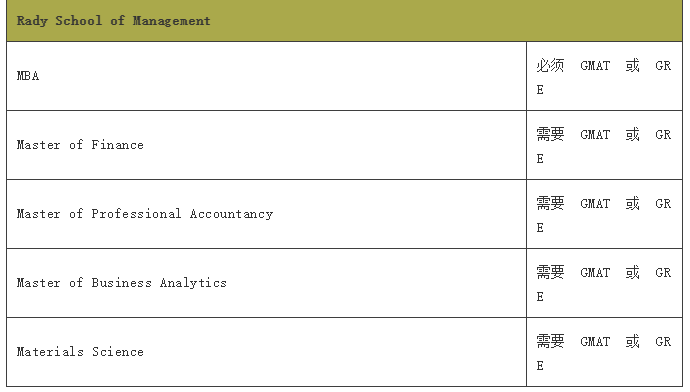Select GMAT in the Professional Accountancy row
Screen dimensions: 690x392
point(595,204)
